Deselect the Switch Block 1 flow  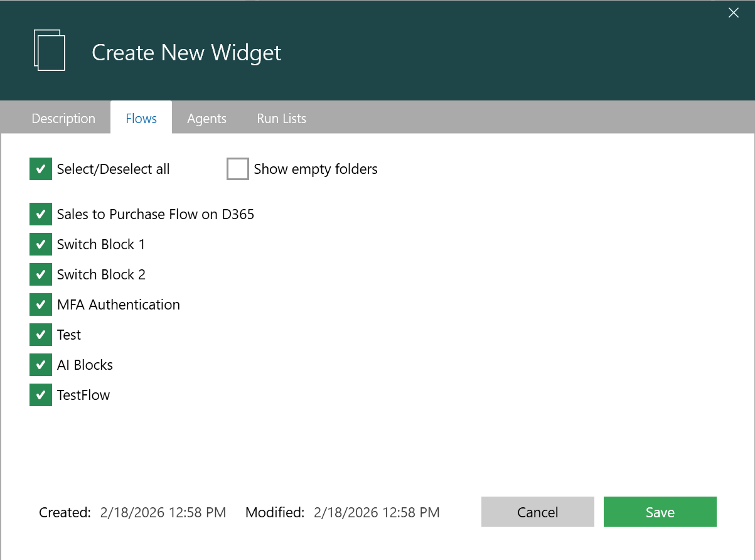click(x=41, y=244)
